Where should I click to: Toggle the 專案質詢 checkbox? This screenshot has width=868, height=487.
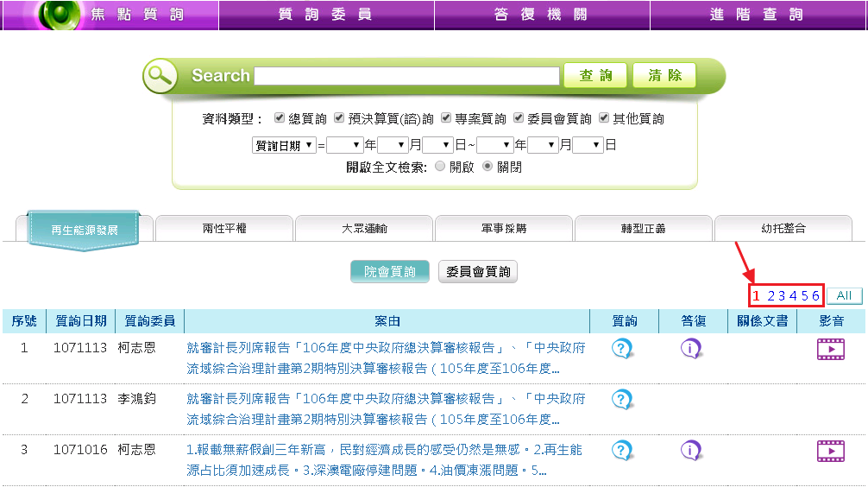446,118
